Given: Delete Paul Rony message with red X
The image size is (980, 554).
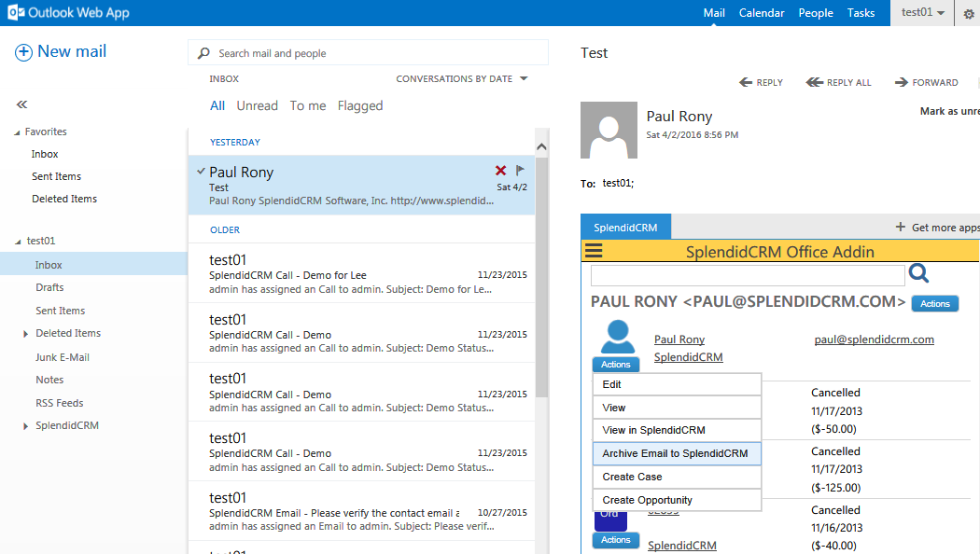Looking at the screenshot, I should (500, 171).
